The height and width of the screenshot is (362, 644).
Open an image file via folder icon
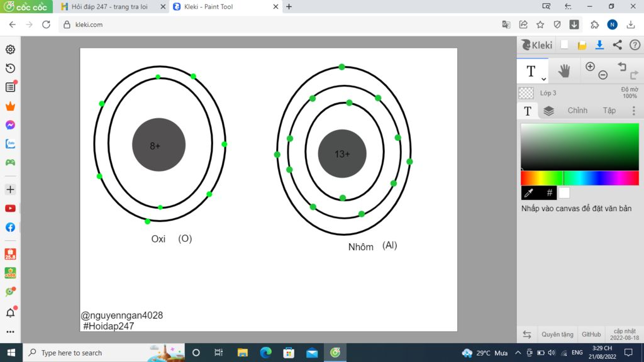point(582,45)
